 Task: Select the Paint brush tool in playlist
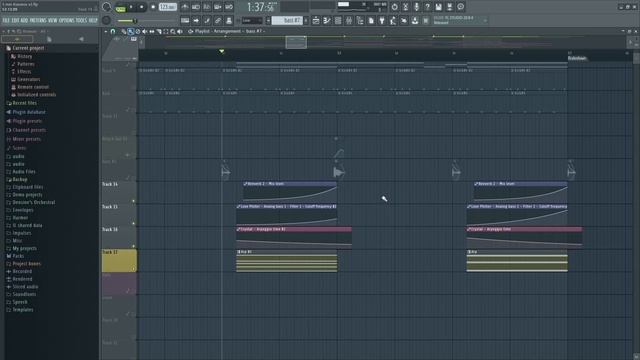click(131, 31)
